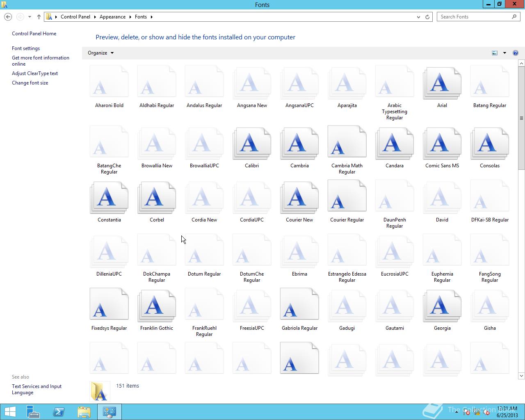The height and width of the screenshot is (420, 525).
Task: Select the Georgia font icon
Action: point(442,306)
